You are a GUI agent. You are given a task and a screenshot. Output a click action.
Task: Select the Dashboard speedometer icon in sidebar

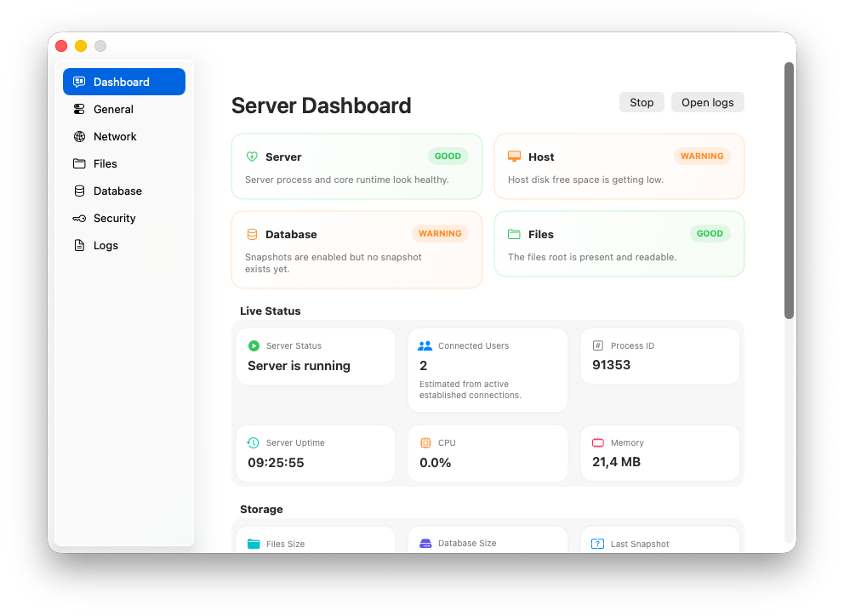80,82
